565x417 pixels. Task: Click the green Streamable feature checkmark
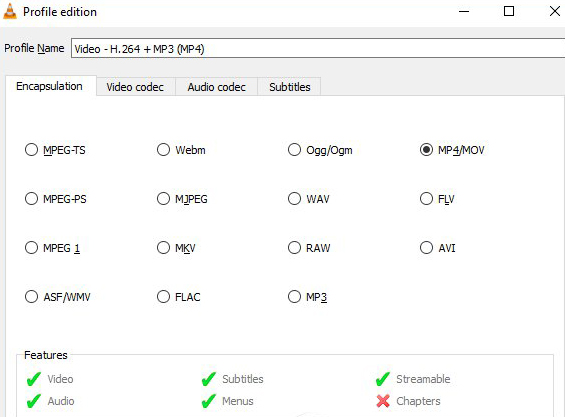[383, 379]
